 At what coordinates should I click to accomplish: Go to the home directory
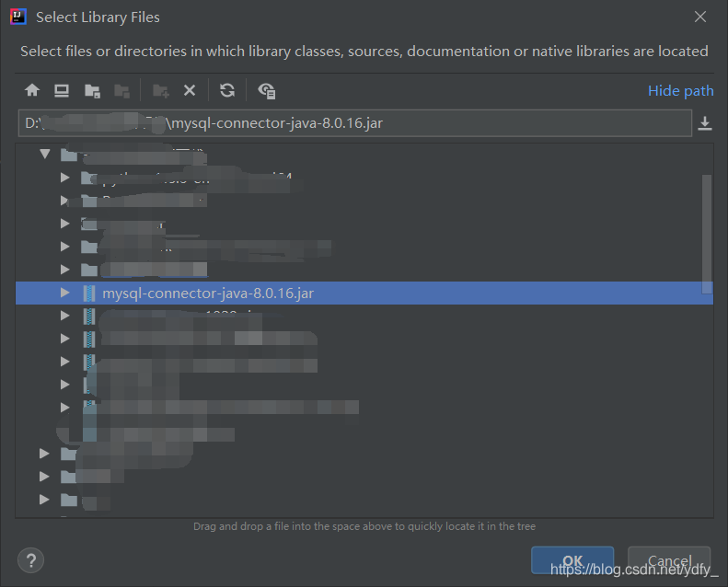(32, 90)
